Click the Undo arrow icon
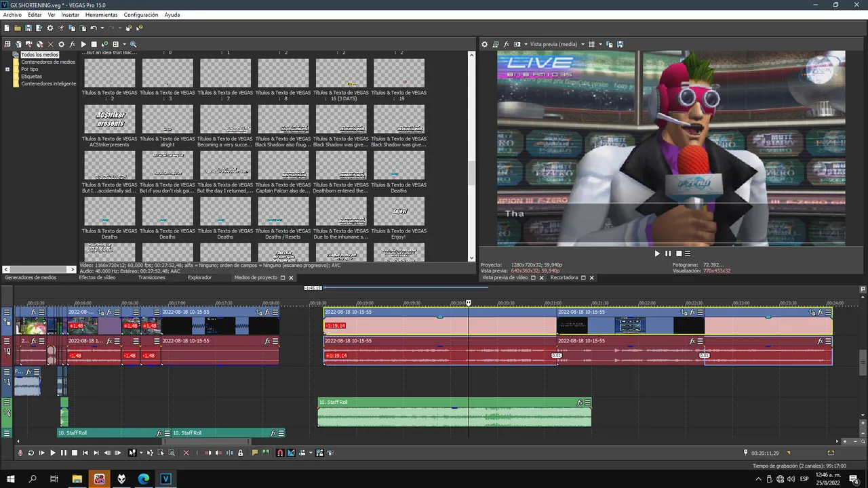Viewport: 868px width, 488px height. click(94, 28)
